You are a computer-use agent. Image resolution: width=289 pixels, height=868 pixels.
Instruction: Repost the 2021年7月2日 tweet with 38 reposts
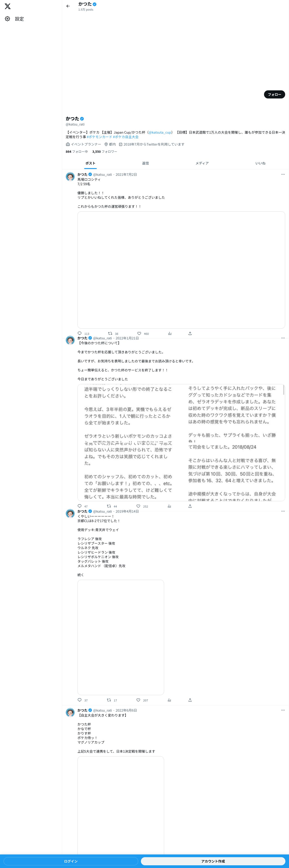pos(110,333)
